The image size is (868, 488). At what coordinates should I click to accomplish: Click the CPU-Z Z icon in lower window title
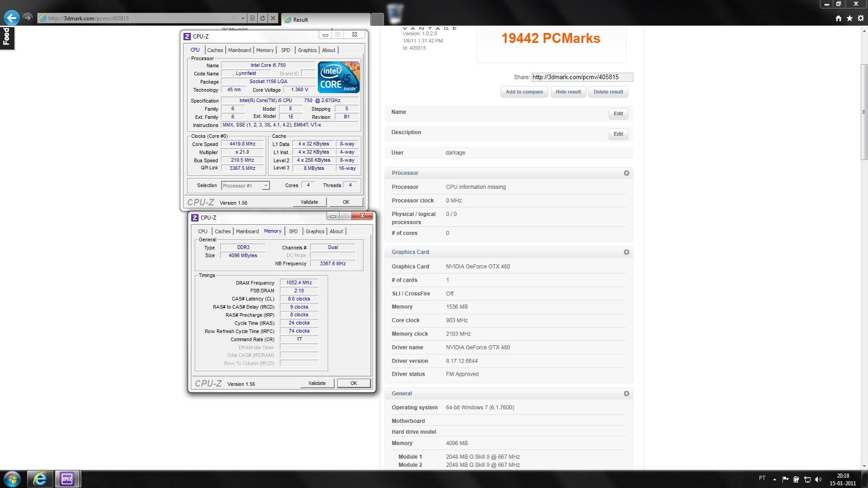tap(195, 218)
